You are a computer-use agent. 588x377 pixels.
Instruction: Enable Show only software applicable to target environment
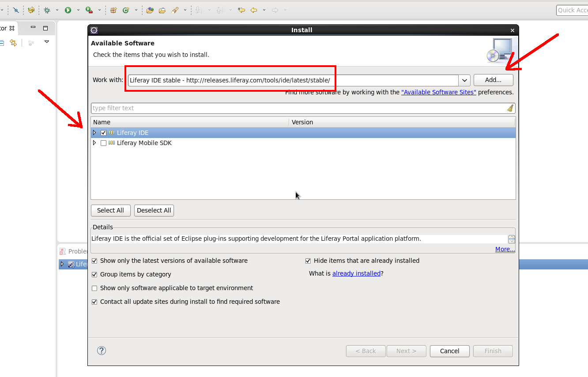tap(94, 288)
